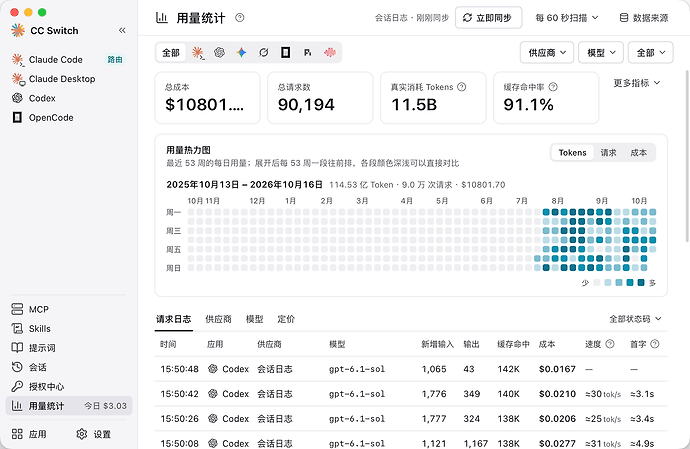
Task: Open 设置 settings with gear icon
Action: [x=93, y=434]
